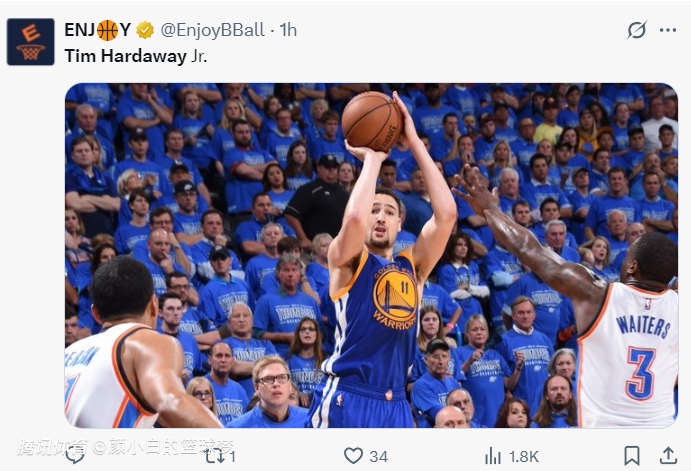Open the three-dot More options menu
691x471 pixels.
[x=667, y=30]
